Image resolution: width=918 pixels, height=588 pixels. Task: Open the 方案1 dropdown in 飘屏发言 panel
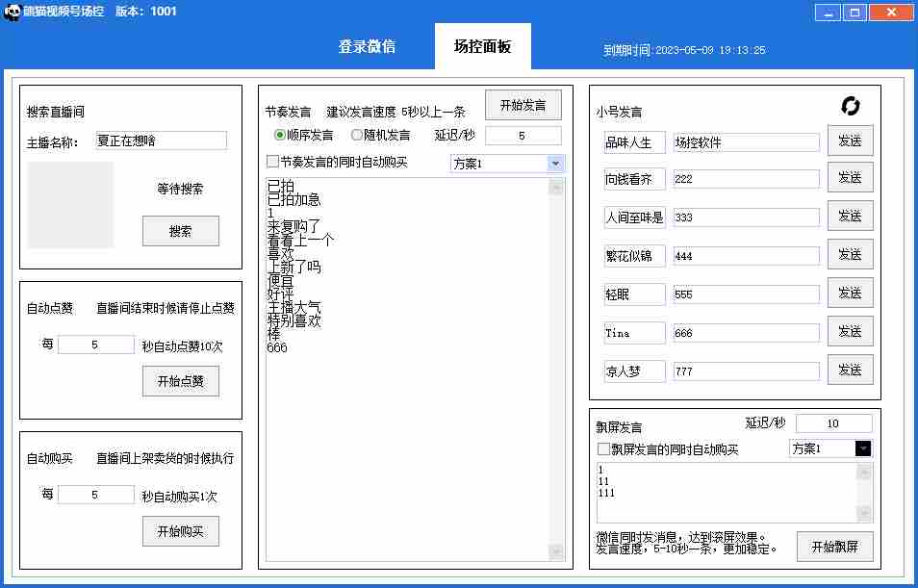click(863, 448)
